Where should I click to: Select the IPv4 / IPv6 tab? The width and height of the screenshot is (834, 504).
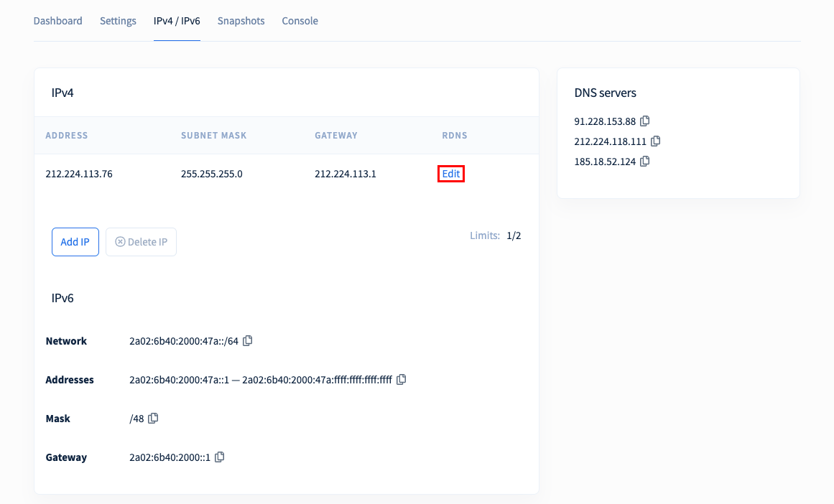177,21
